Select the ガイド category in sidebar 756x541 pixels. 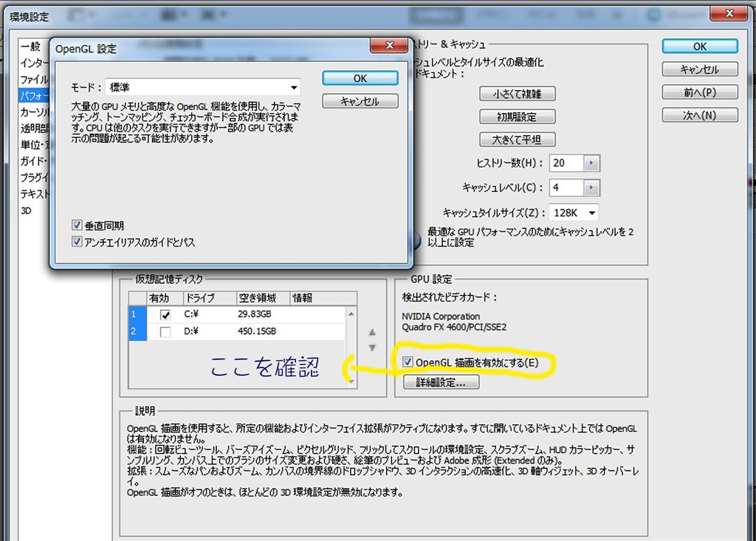34,161
